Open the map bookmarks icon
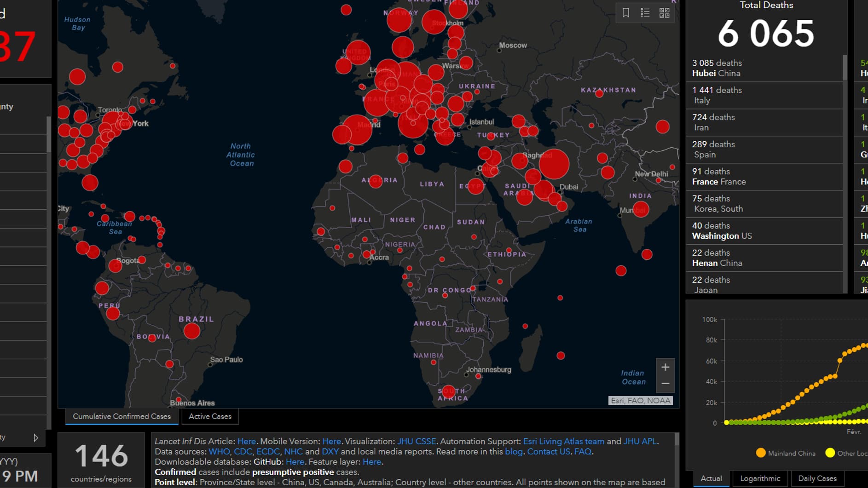 tap(625, 13)
